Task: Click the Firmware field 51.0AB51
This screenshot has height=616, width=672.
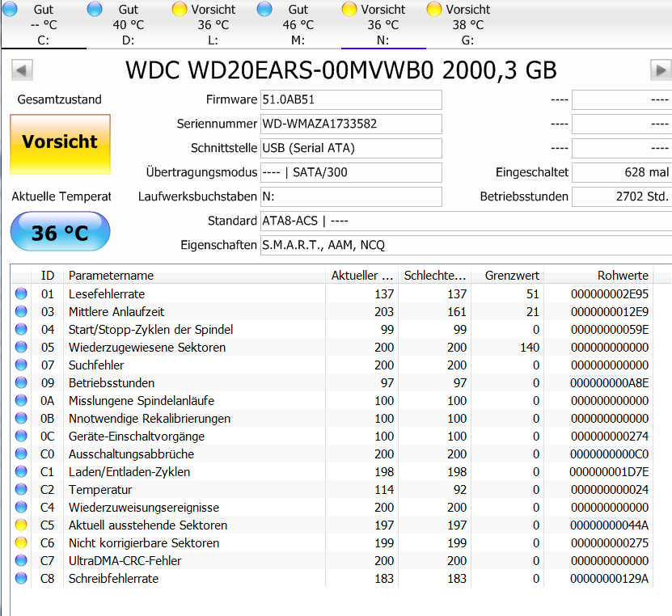Action: 351,99
